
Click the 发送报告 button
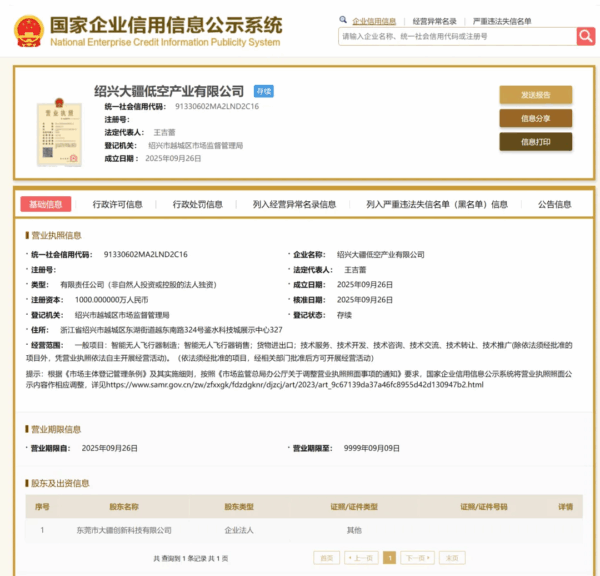[535, 95]
